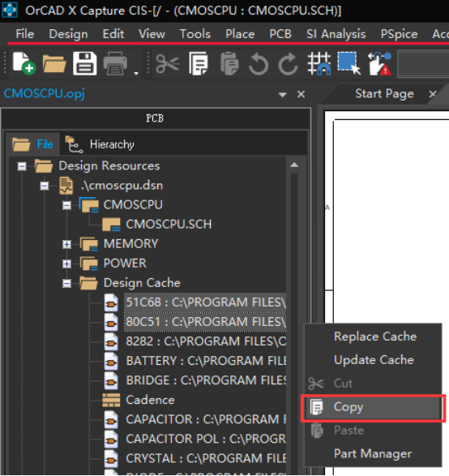Click the Undo toolbar icon

[259, 63]
